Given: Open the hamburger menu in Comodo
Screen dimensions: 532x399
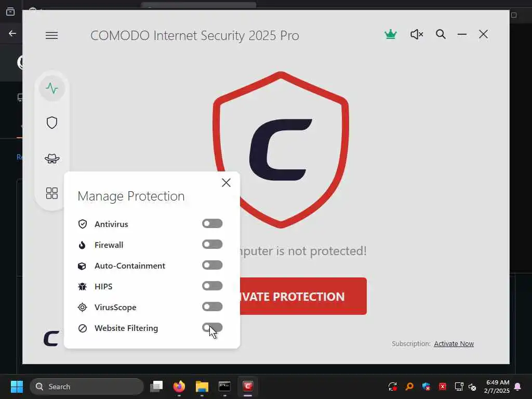Looking at the screenshot, I should [x=51, y=35].
